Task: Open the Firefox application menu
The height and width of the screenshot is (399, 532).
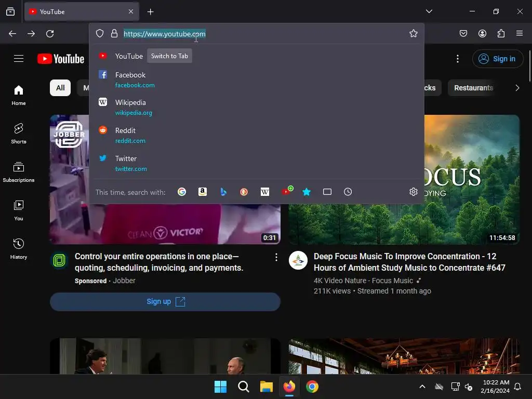Action: coord(520,33)
